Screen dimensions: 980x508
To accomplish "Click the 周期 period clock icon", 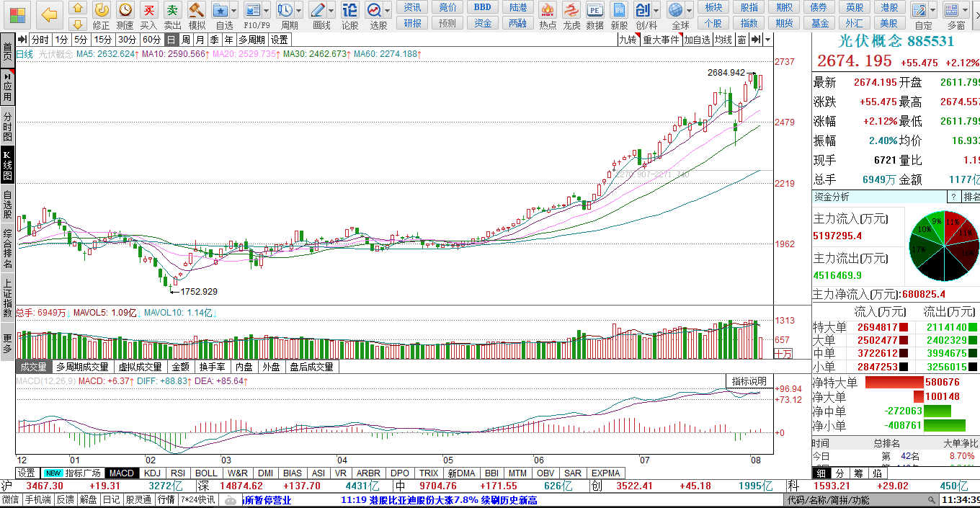I will tap(285, 10).
